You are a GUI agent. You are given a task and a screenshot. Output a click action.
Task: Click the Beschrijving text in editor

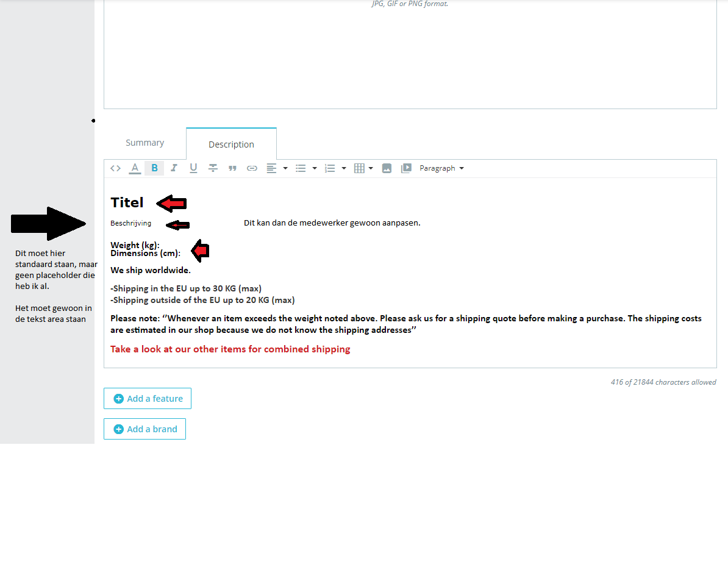pos(131,223)
